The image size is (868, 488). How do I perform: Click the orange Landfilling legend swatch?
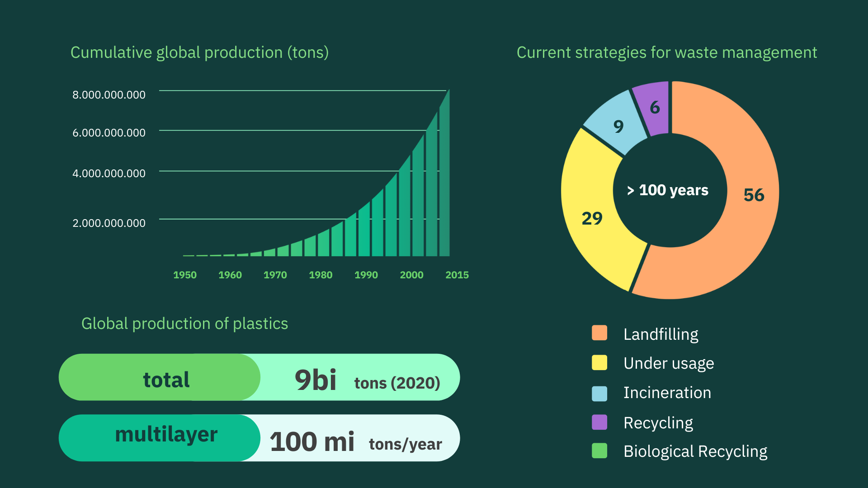tap(599, 333)
